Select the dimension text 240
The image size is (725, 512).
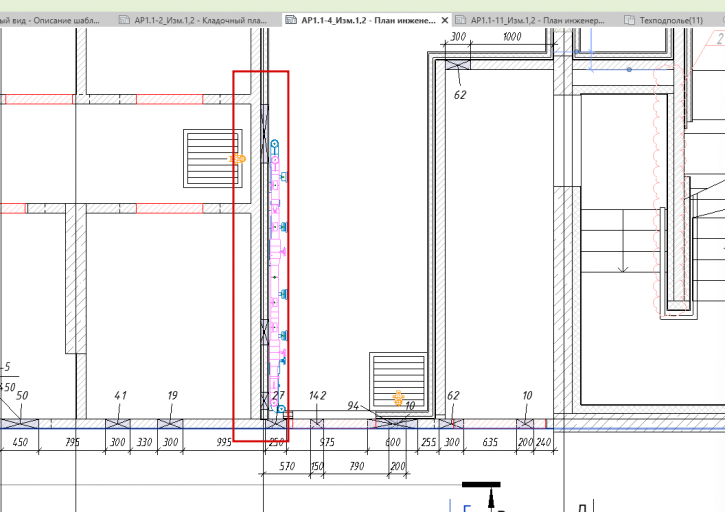click(543, 442)
